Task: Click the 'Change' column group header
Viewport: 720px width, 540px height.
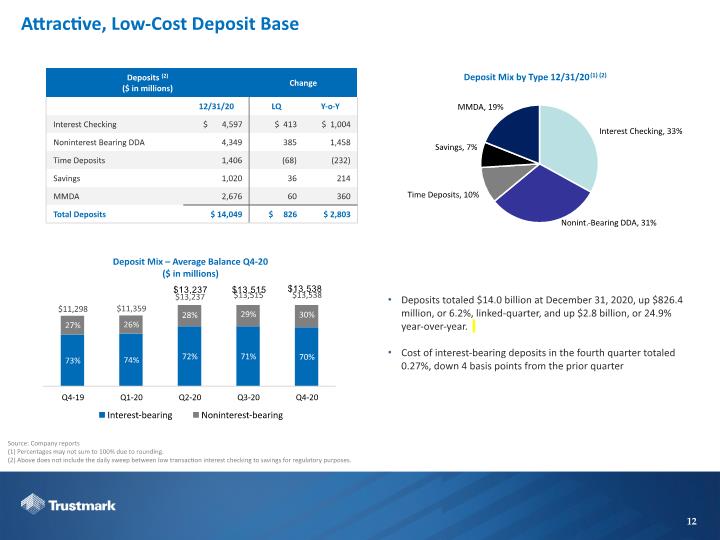Action: click(303, 83)
